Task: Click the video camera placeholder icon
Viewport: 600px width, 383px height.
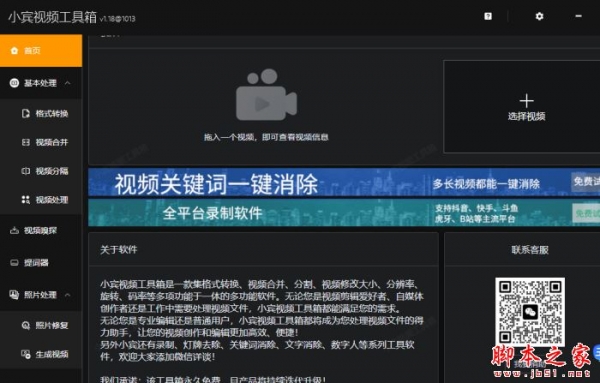Action: [x=266, y=95]
